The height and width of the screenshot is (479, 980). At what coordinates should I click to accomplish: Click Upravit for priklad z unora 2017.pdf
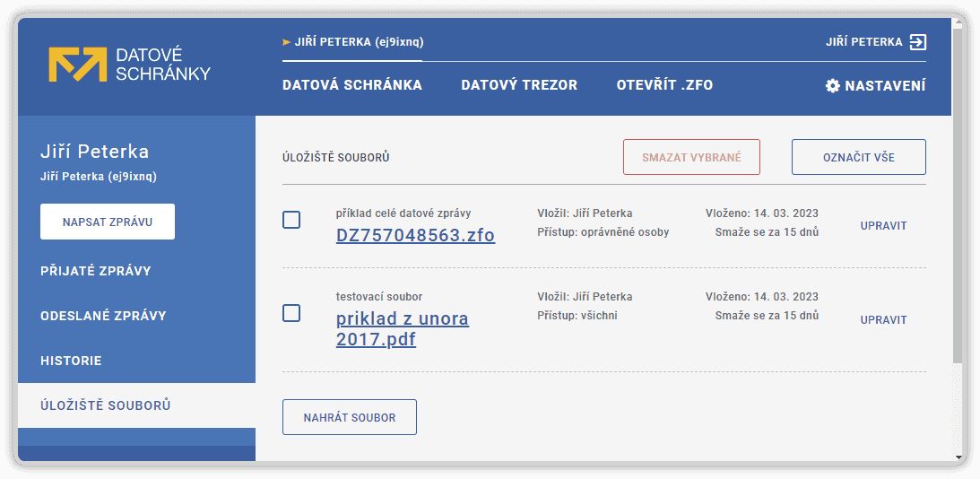tap(883, 319)
